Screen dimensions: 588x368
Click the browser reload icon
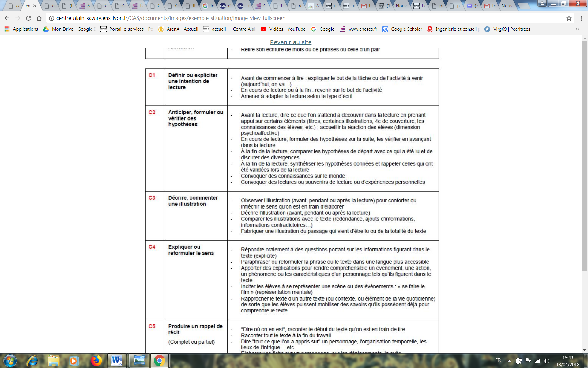pyautogui.click(x=28, y=18)
